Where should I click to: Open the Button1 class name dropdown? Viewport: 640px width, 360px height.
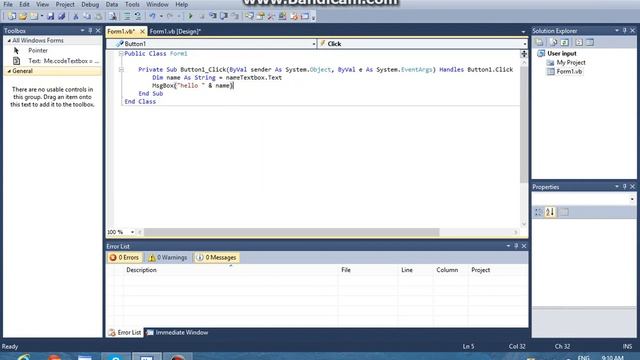coord(314,44)
